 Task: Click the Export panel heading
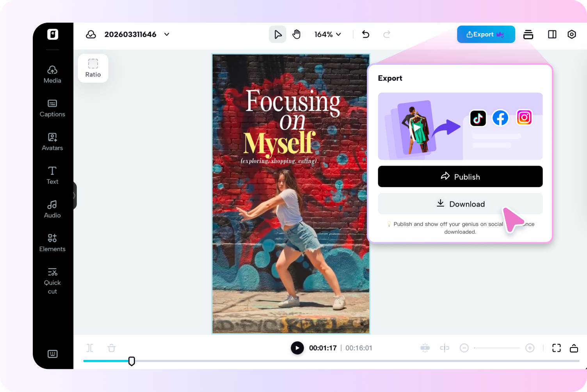(390, 78)
